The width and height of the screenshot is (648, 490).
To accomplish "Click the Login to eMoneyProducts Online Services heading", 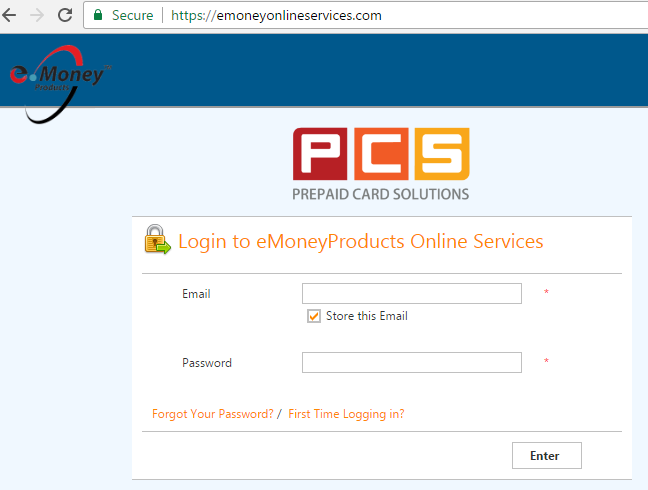I will coord(360,241).
